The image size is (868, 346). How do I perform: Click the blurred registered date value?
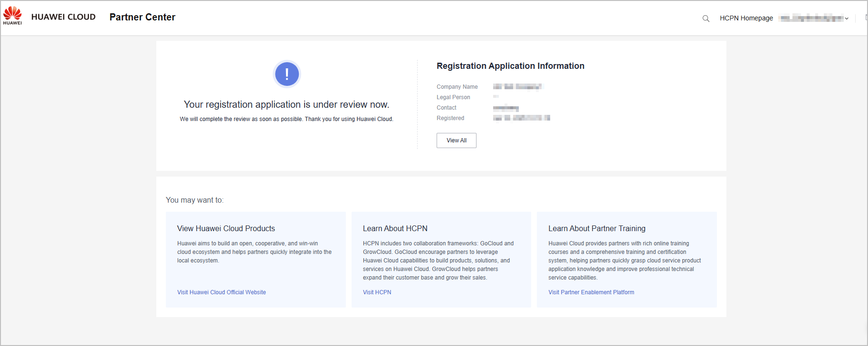(x=521, y=118)
